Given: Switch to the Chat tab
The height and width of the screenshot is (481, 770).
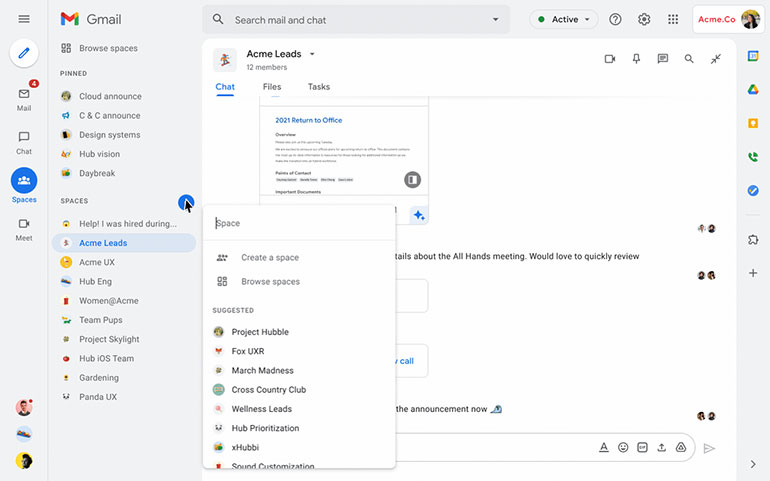Looking at the screenshot, I should coord(225,87).
